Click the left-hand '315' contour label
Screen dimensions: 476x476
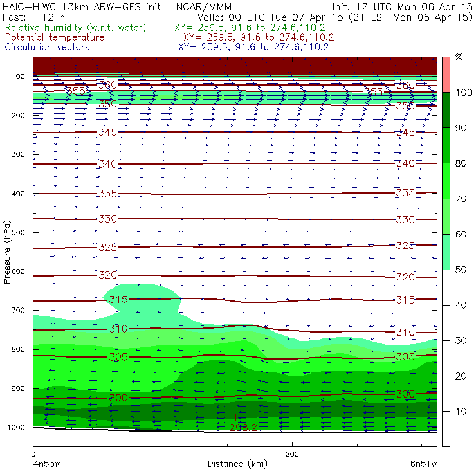point(118,299)
